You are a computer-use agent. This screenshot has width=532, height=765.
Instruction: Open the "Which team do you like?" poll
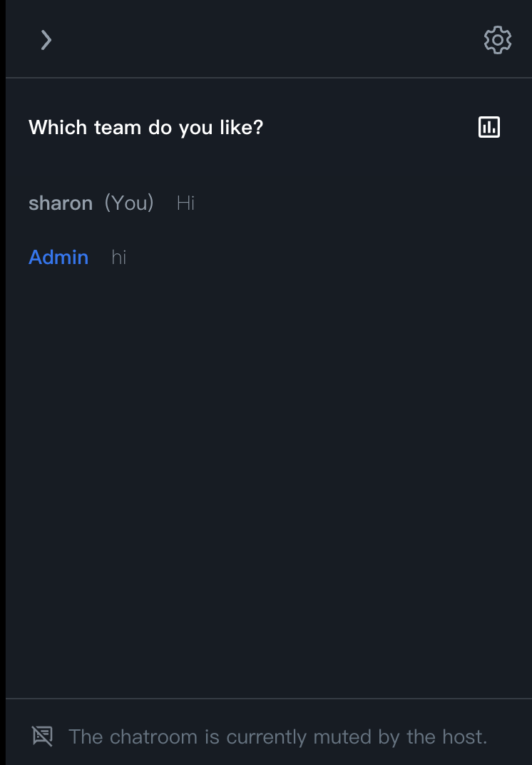146,128
